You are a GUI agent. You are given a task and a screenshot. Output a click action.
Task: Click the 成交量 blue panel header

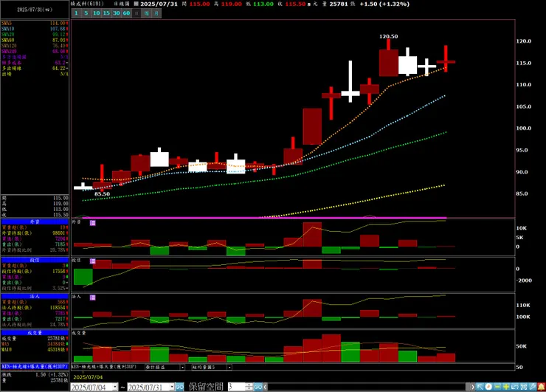coord(35,333)
